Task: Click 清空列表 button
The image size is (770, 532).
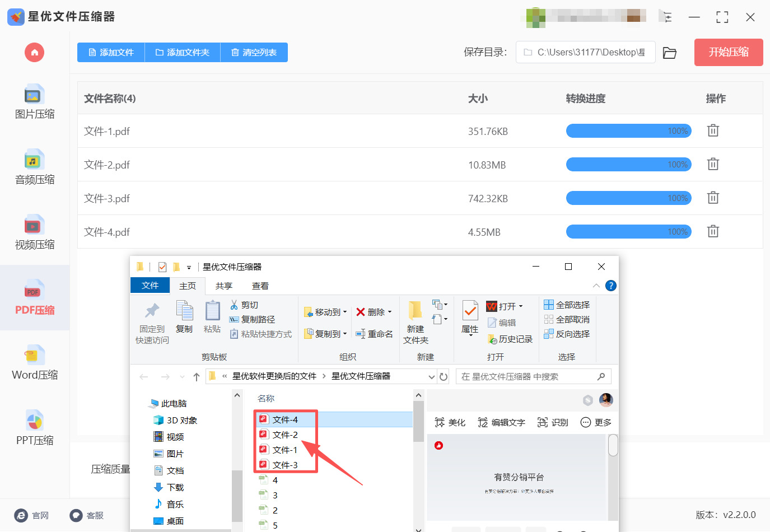Action: click(x=254, y=53)
